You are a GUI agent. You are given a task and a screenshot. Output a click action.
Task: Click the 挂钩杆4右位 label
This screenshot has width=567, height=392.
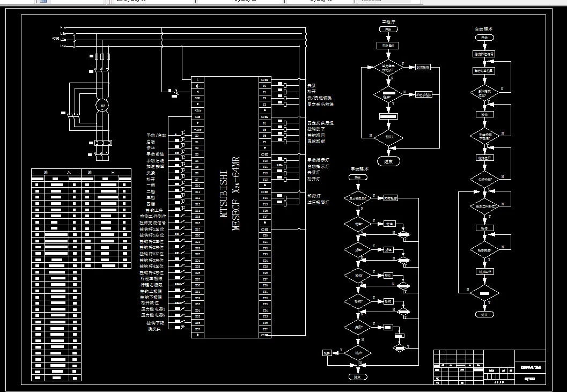[x=152, y=272]
